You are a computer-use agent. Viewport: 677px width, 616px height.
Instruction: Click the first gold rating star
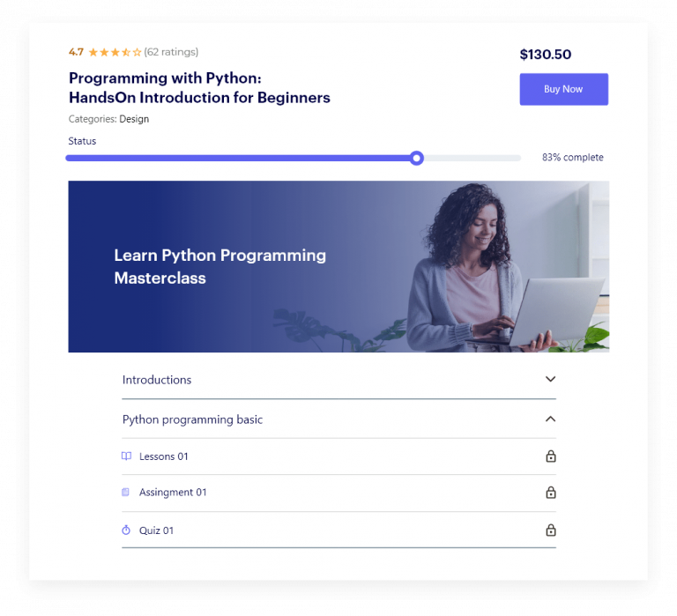tap(93, 52)
